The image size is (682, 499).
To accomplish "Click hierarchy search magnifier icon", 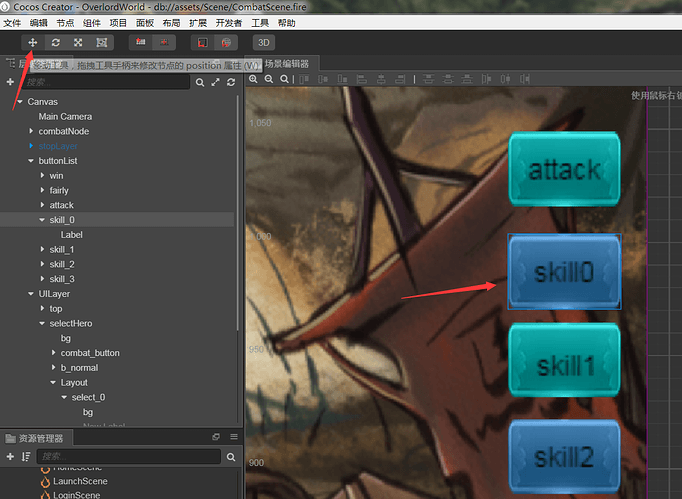I will (x=200, y=82).
